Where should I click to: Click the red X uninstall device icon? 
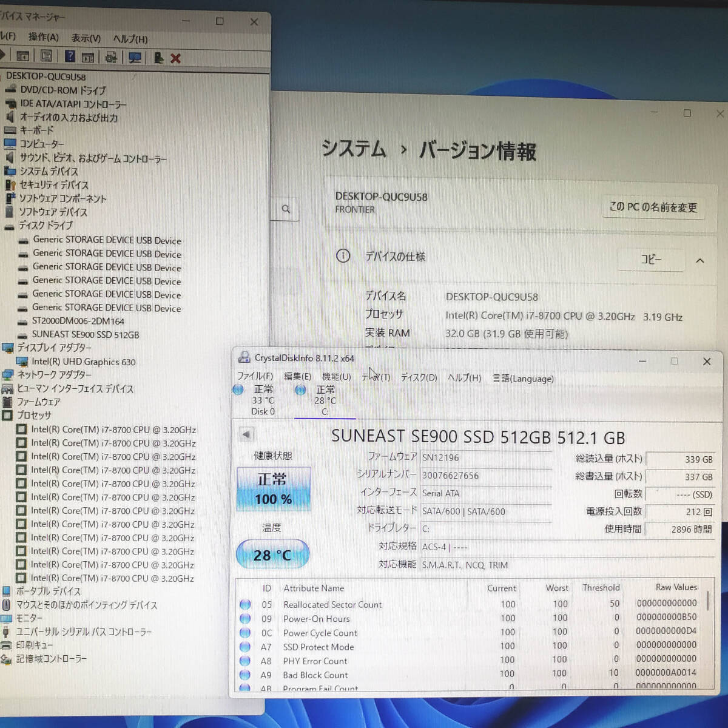click(x=175, y=58)
